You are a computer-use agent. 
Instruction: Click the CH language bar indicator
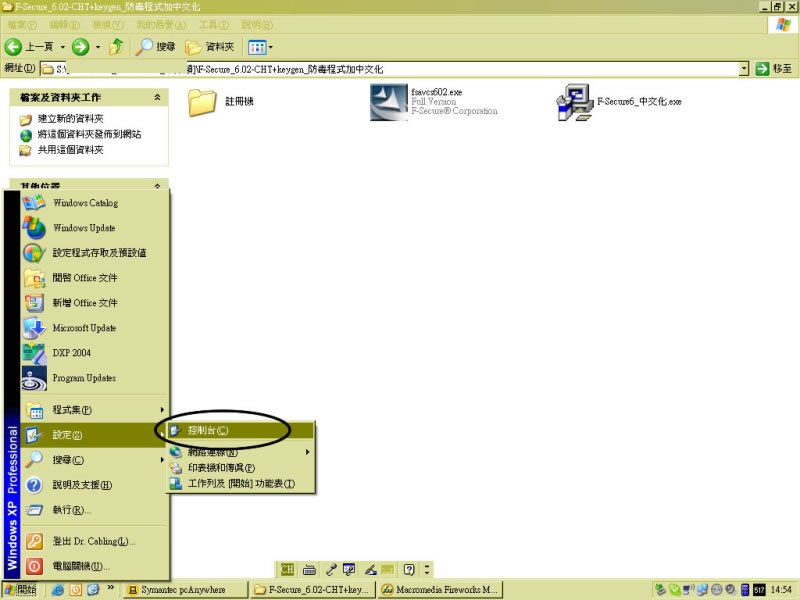coord(287,569)
